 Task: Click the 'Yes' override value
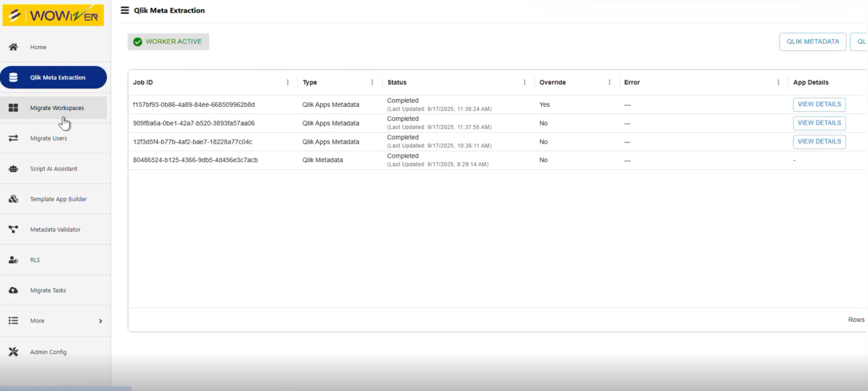point(545,105)
